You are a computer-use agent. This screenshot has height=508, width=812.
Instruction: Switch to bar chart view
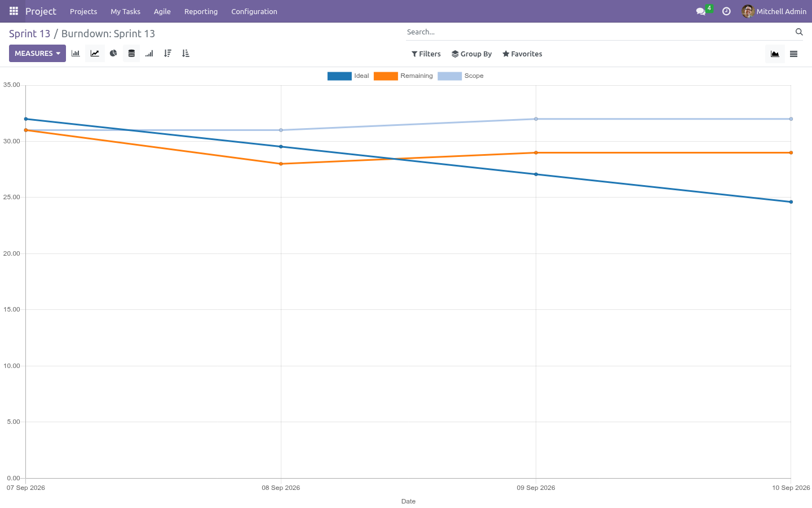76,54
